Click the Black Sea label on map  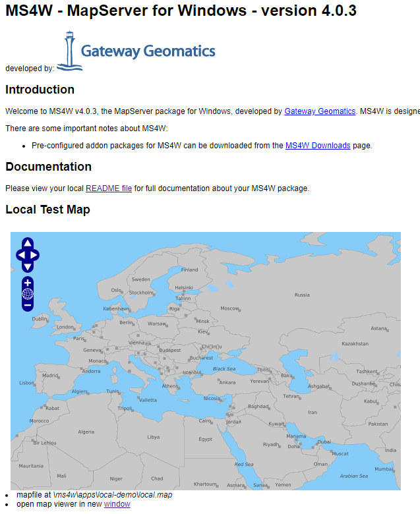pos(224,369)
